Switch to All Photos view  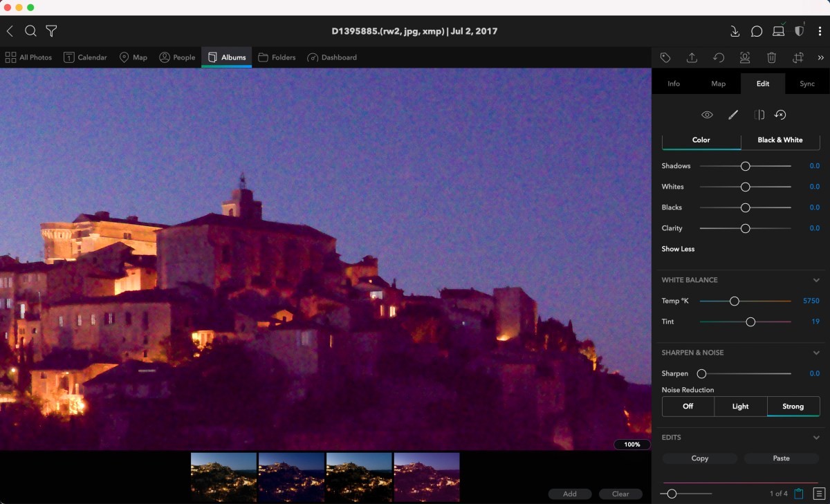[x=29, y=57]
